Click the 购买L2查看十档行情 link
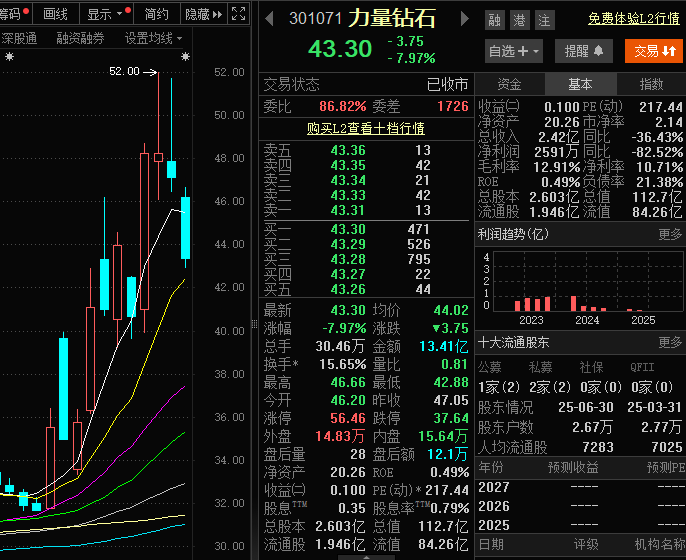Screen dimensions: 686x560 click(366, 128)
